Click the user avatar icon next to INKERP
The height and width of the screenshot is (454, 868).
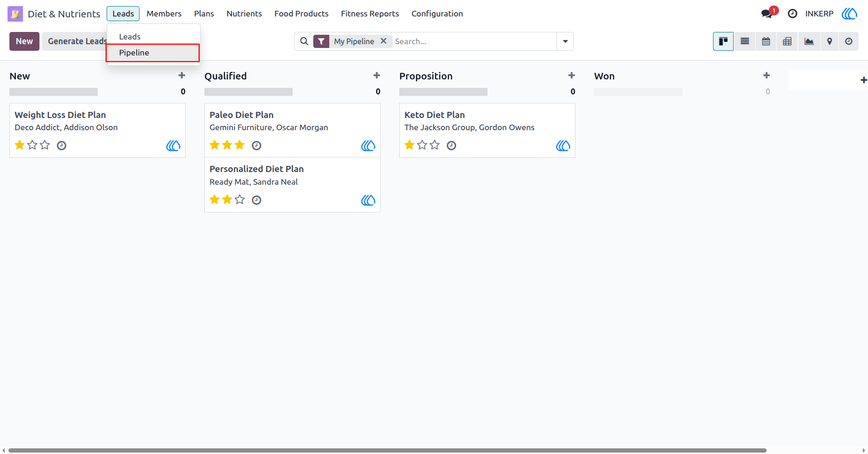coord(849,14)
